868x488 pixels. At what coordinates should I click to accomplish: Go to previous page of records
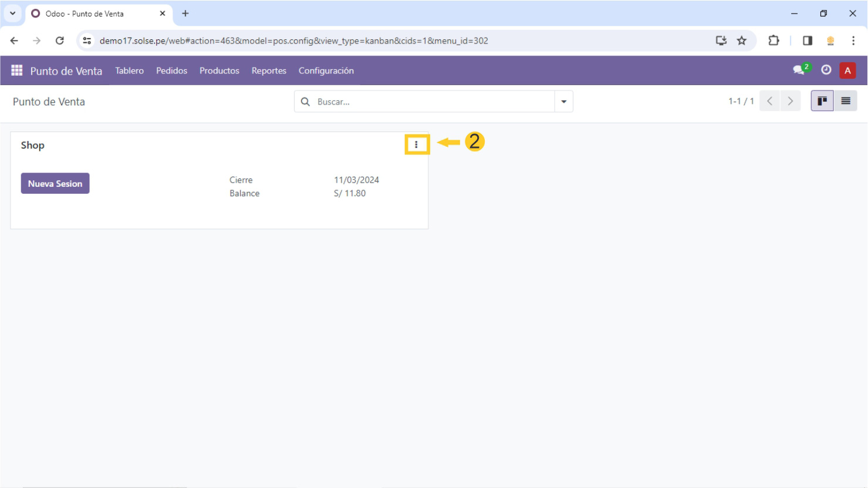point(769,101)
